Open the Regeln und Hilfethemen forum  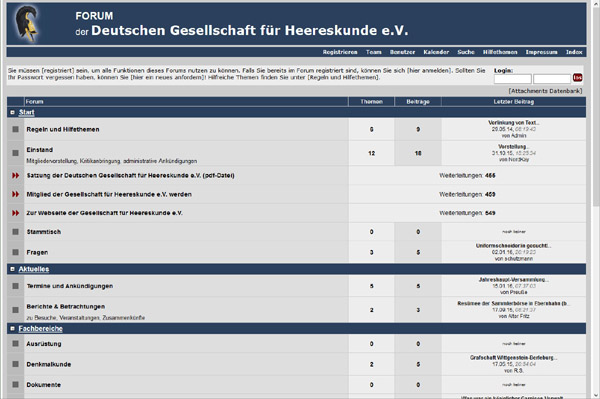tap(63, 129)
